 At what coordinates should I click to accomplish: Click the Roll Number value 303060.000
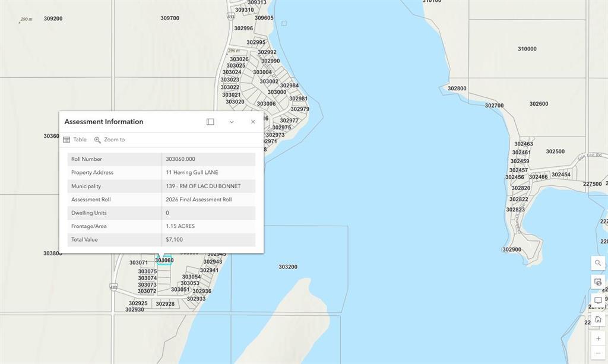(x=180, y=159)
